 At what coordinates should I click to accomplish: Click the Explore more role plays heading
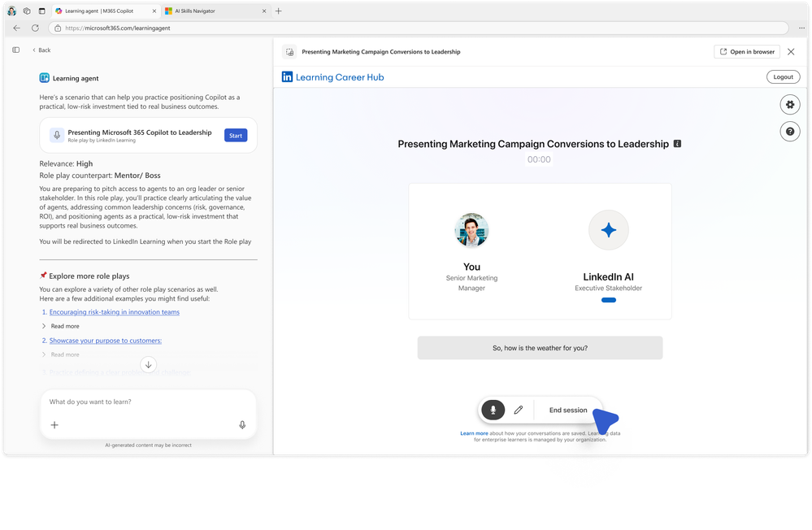point(89,276)
